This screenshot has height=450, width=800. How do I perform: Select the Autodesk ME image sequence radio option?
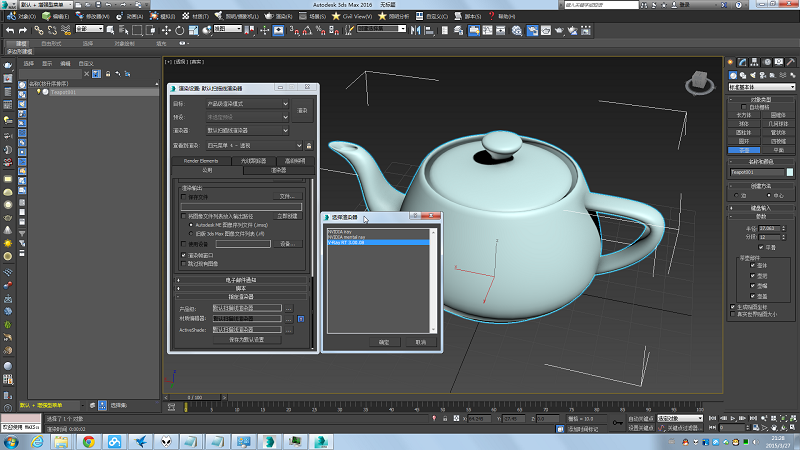point(191,225)
